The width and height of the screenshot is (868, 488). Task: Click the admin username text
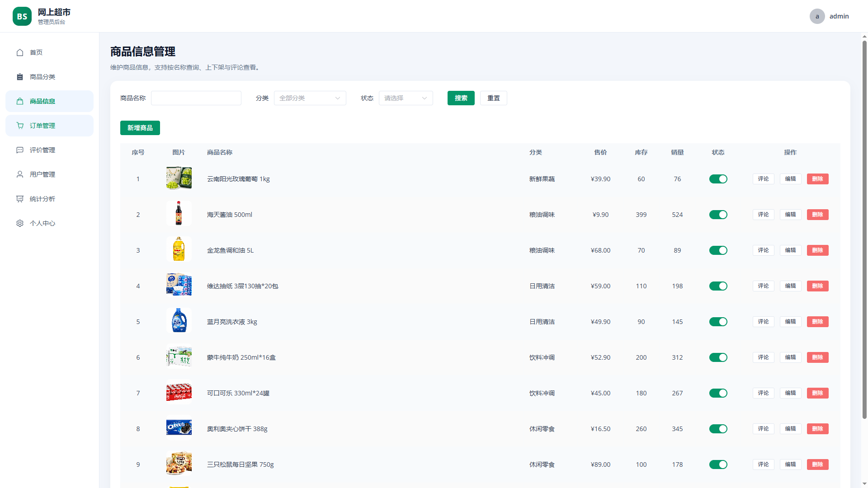point(839,16)
